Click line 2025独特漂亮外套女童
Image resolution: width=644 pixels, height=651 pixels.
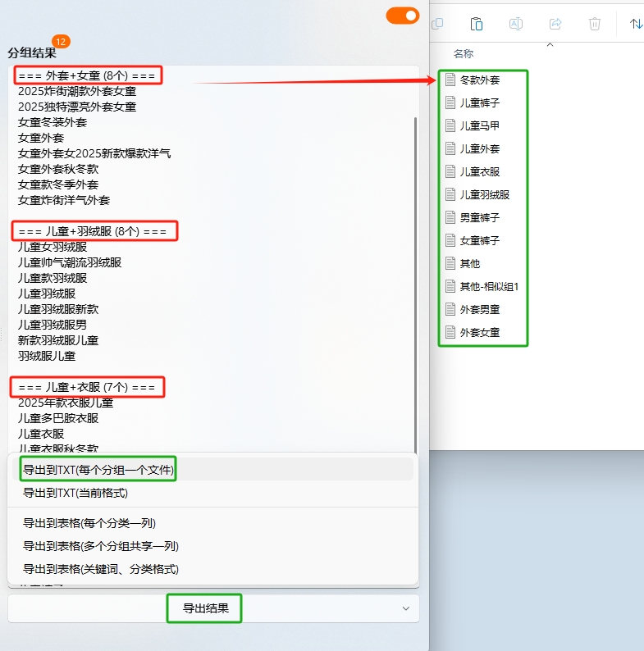click(x=77, y=107)
